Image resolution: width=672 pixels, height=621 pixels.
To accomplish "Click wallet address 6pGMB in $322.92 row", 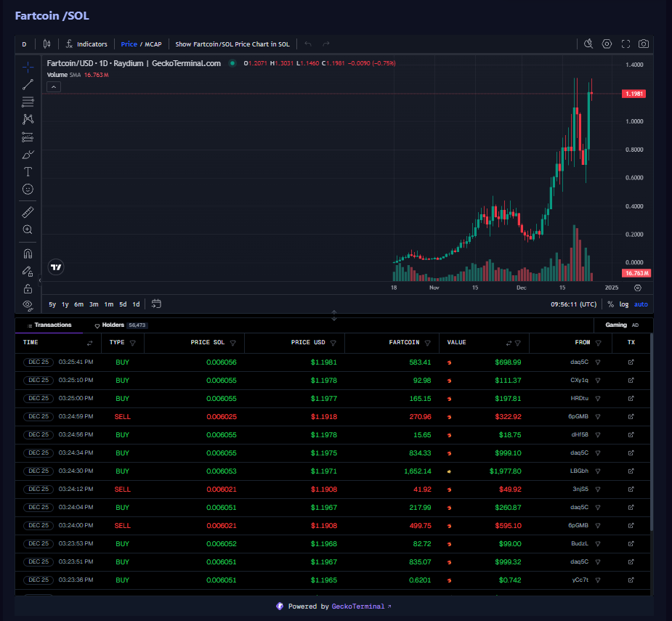I will [x=578, y=417].
